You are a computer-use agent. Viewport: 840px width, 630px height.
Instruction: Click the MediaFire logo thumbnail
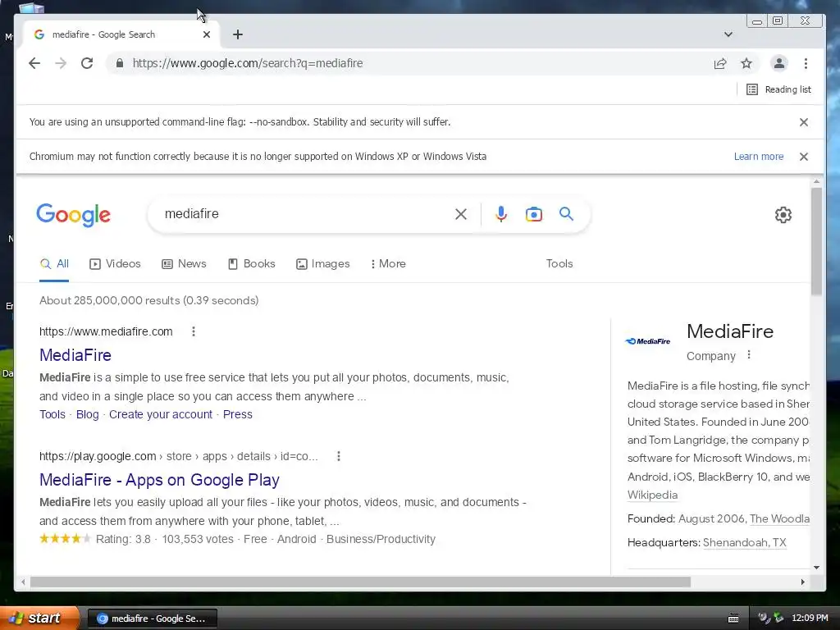pyautogui.click(x=648, y=341)
